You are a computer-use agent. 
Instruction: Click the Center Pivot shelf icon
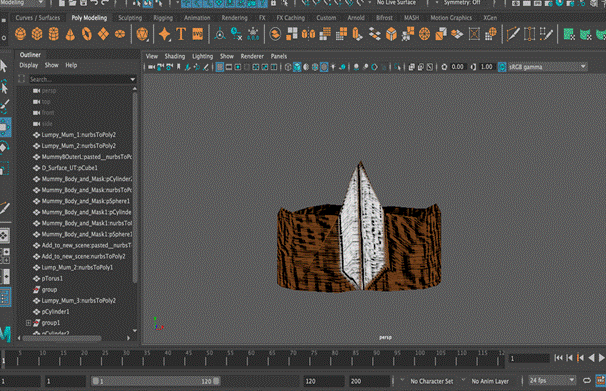click(220, 34)
